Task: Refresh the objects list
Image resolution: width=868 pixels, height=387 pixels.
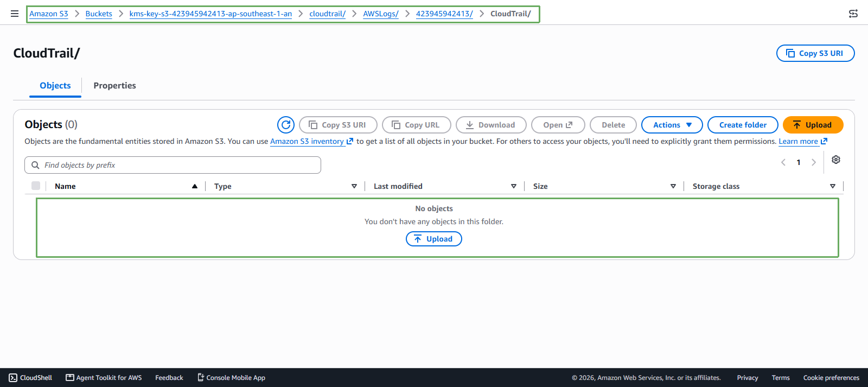Action: [286, 125]
